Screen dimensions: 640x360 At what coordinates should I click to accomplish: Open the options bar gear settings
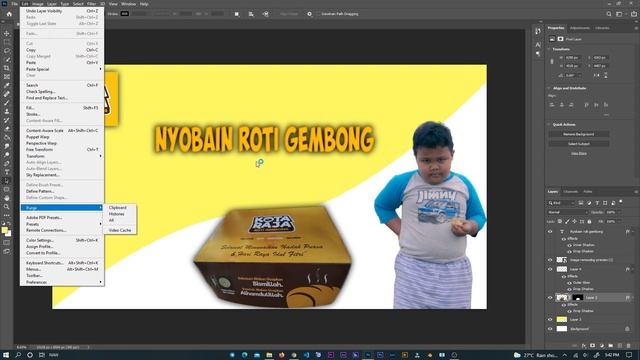pyautogui.click(x=309, y=14)
